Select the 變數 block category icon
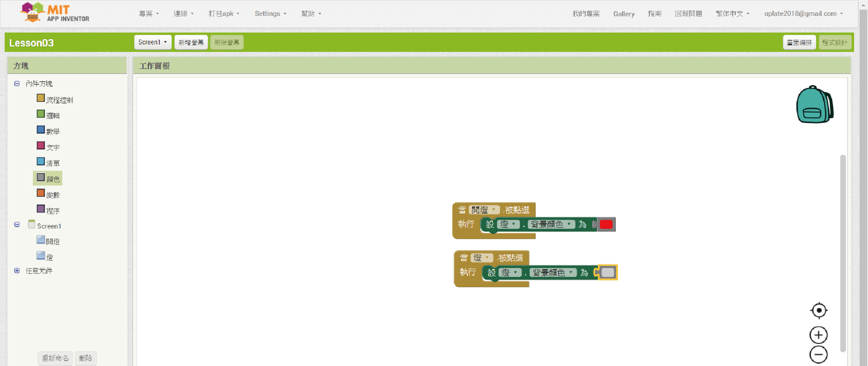The image size is (868, 366). [41, 193]
